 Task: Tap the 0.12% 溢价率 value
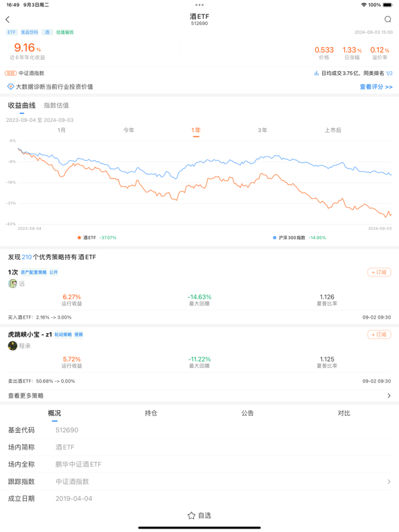[380, 50]
